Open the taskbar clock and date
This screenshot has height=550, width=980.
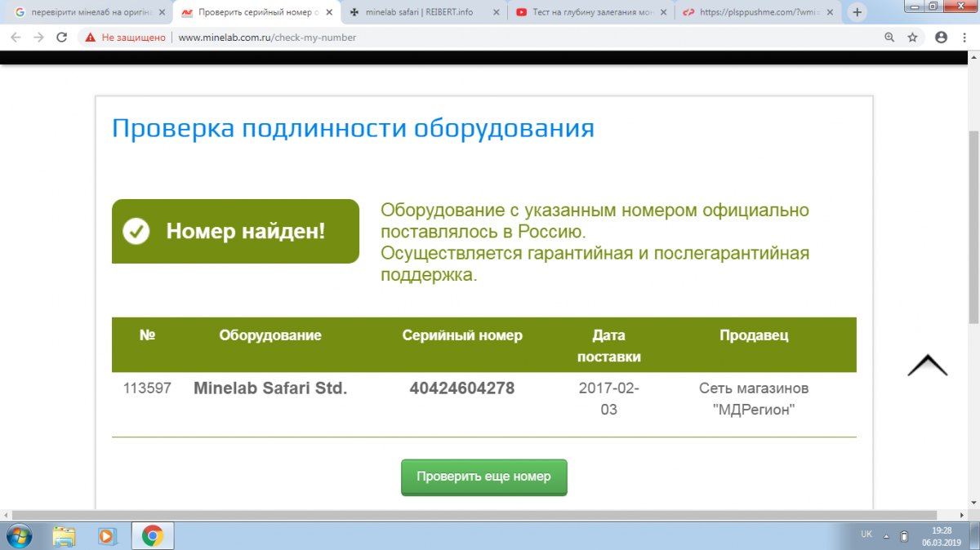click(941, 536)
